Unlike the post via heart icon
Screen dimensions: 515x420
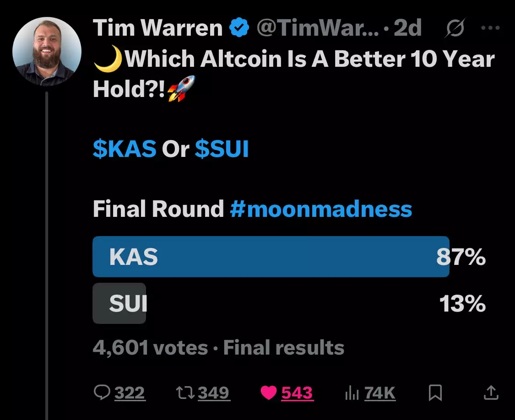click(269, 393)
